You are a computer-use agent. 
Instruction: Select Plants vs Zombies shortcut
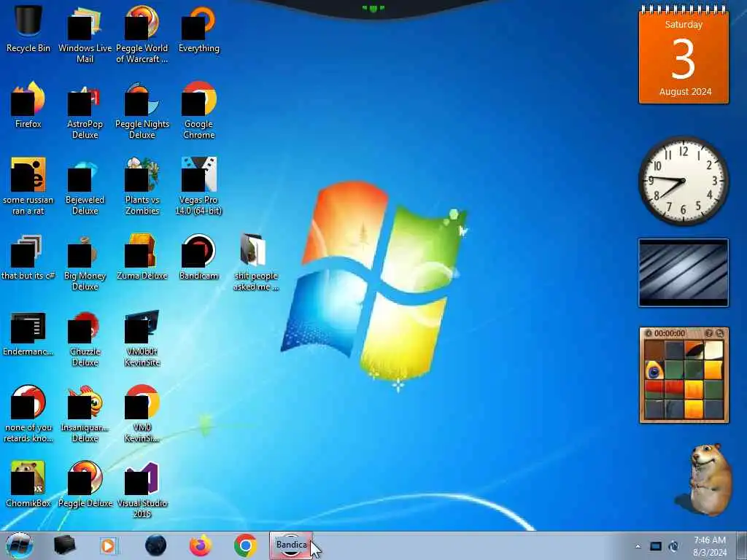[142, 186]
